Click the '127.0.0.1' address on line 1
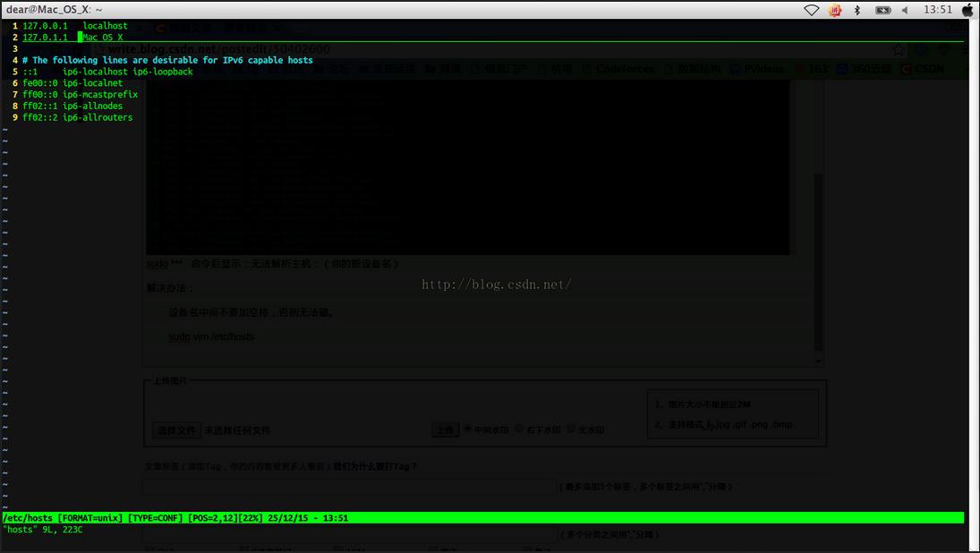Screen dimensions: 980x553 tap(45, 26)
